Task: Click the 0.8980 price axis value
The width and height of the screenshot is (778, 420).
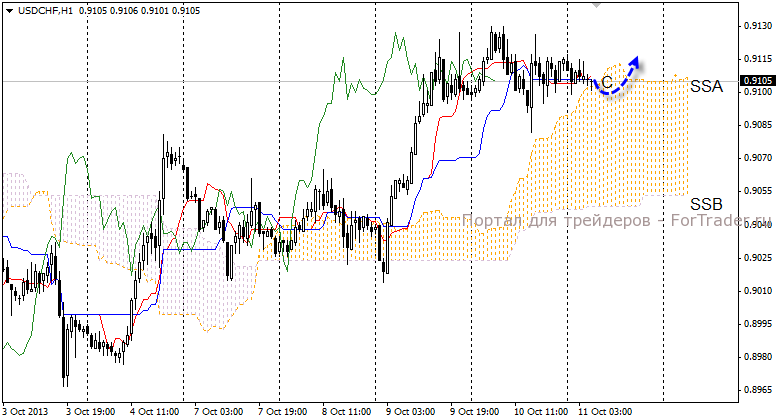Action: tap(758, 356)
